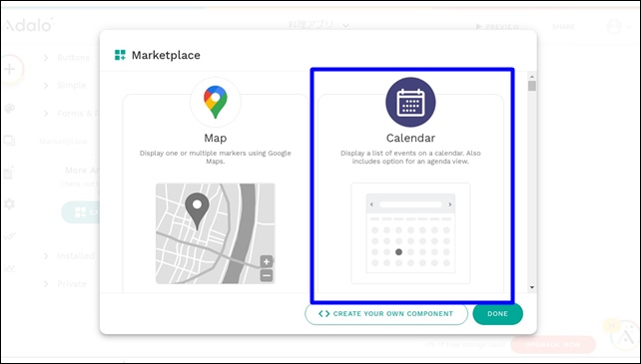This screenshot has height=364, width=641.
Task: Open the database icon in left sidebar
Action: [x=9, y=172]
